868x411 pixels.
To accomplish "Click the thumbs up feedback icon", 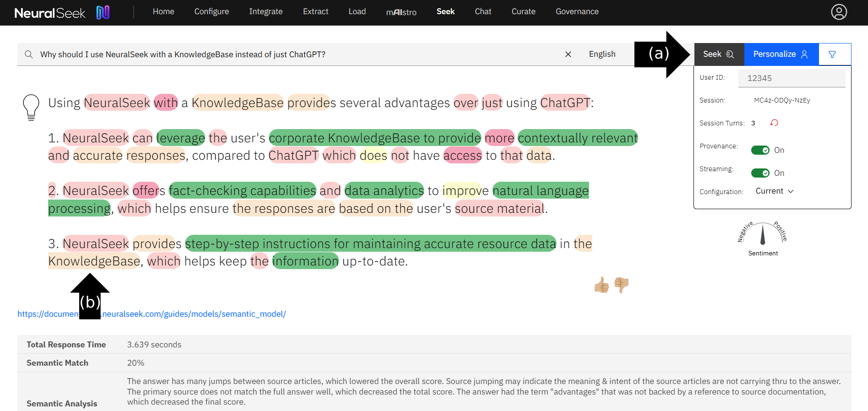I will [x=601, y=285].
